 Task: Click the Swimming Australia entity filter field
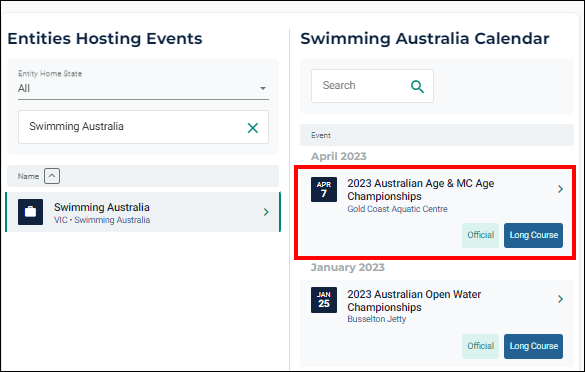point(143,127)
